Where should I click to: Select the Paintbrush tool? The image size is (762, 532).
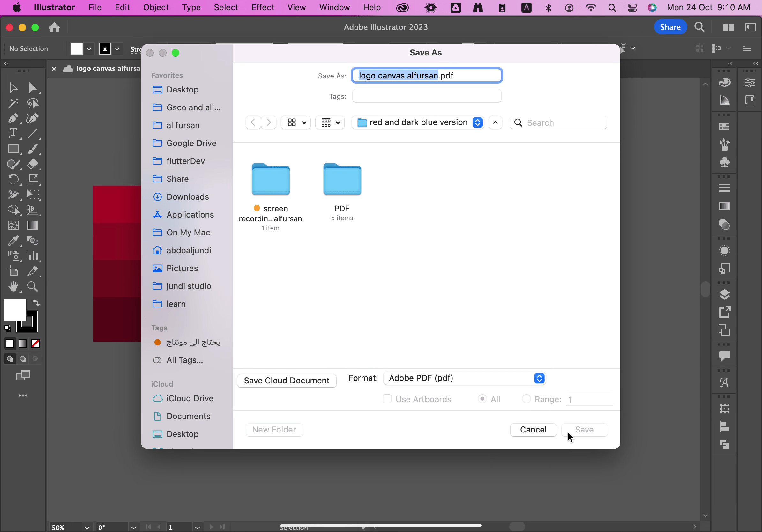33,149
